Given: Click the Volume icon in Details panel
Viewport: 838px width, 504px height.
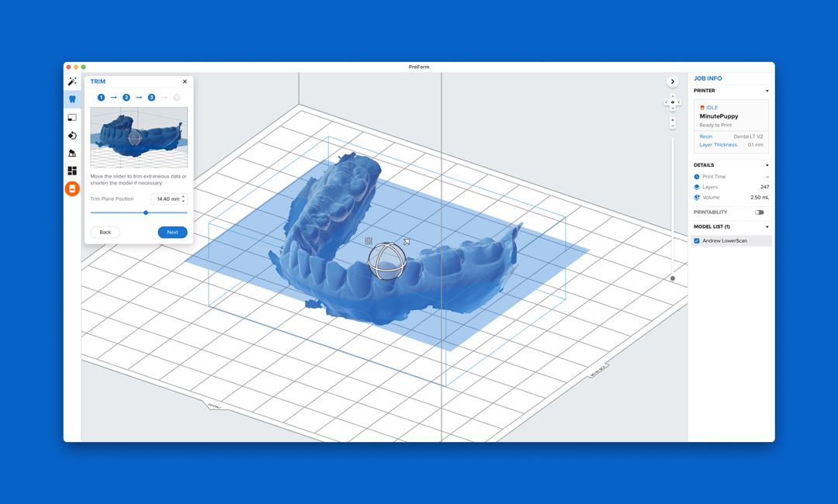Looking at the screenshot, I should 698,197.
